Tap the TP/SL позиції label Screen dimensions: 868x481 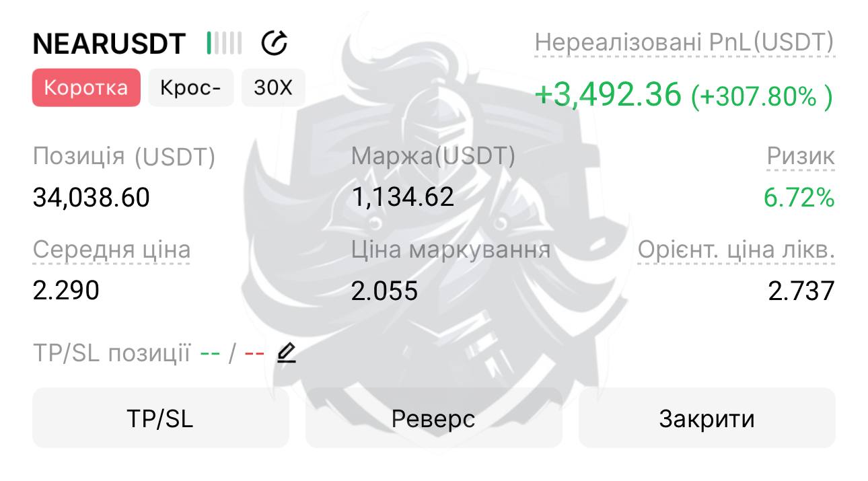[x=112, y=353]
